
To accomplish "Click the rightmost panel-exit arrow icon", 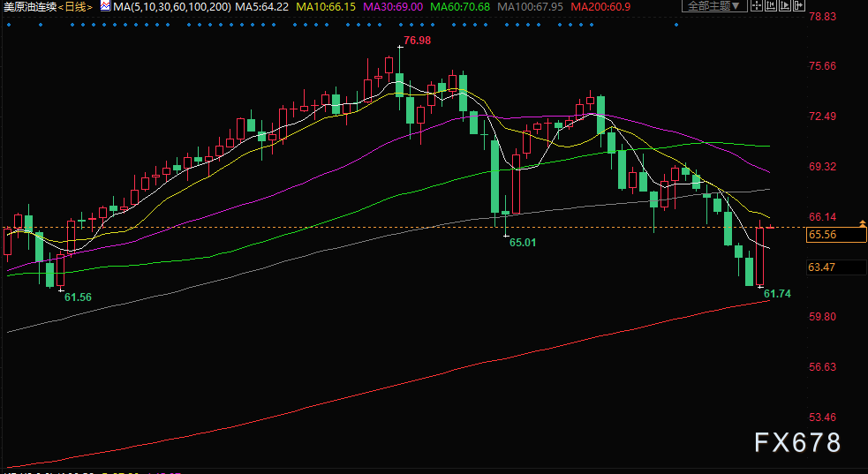I will [800, 6].
